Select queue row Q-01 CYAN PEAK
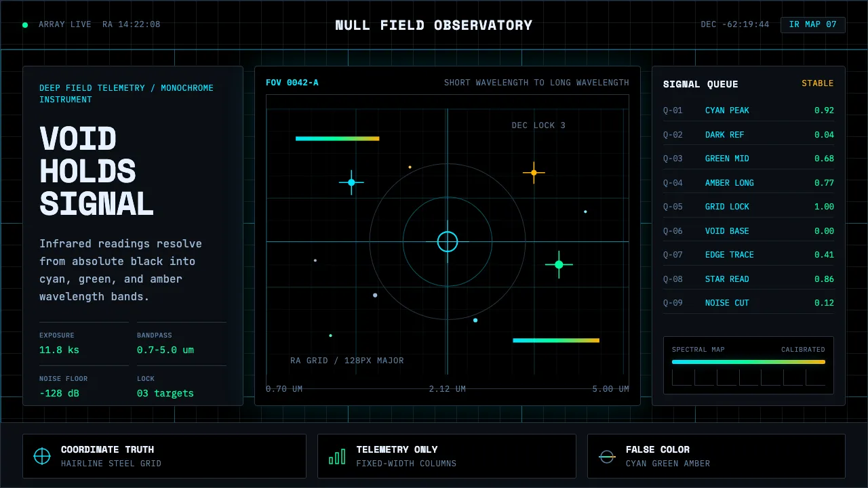Screen dimensions: 868x488 pyautogui.click(x=749, y=110)
